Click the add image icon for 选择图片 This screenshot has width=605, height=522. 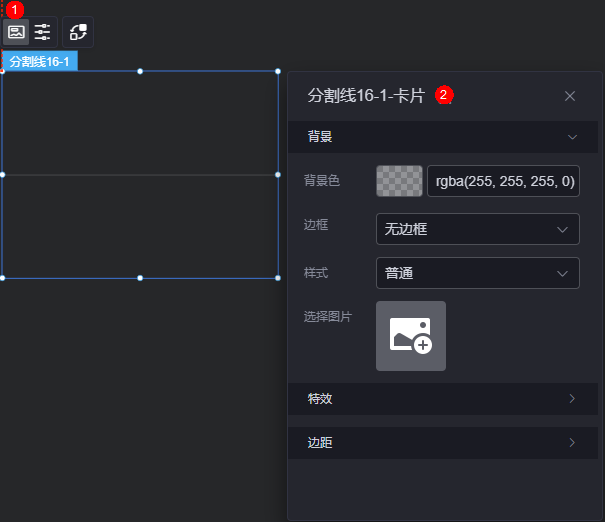(x=411, y=336)
